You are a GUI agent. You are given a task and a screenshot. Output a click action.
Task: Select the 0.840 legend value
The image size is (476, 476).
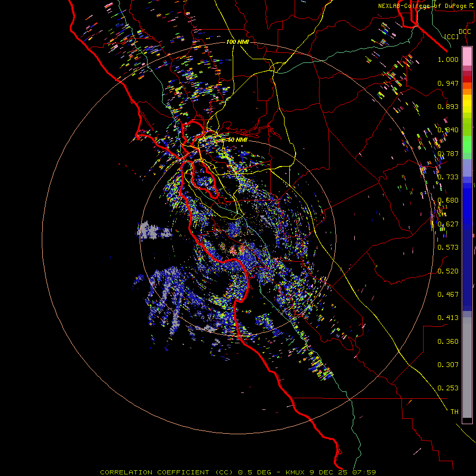click(448, 130)
